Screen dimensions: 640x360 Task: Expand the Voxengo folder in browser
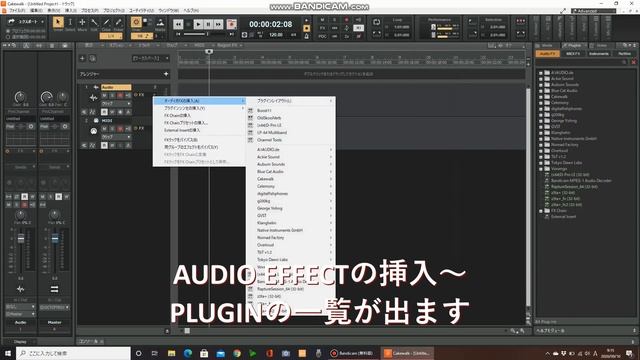pyautogui.click(x=541, y=169)
